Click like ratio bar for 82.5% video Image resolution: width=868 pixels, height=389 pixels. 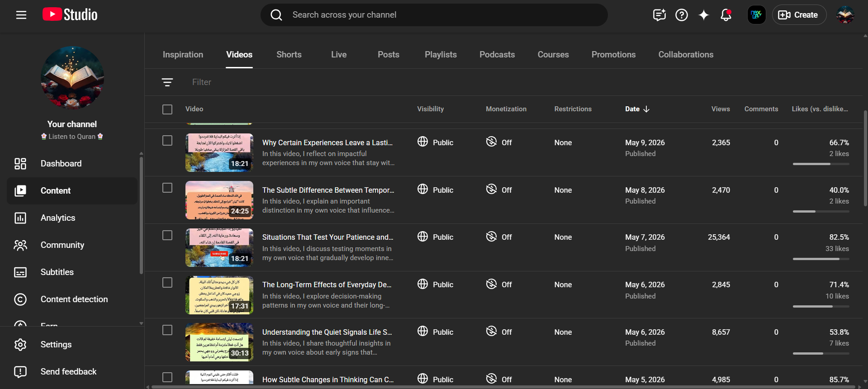(821, 259)
